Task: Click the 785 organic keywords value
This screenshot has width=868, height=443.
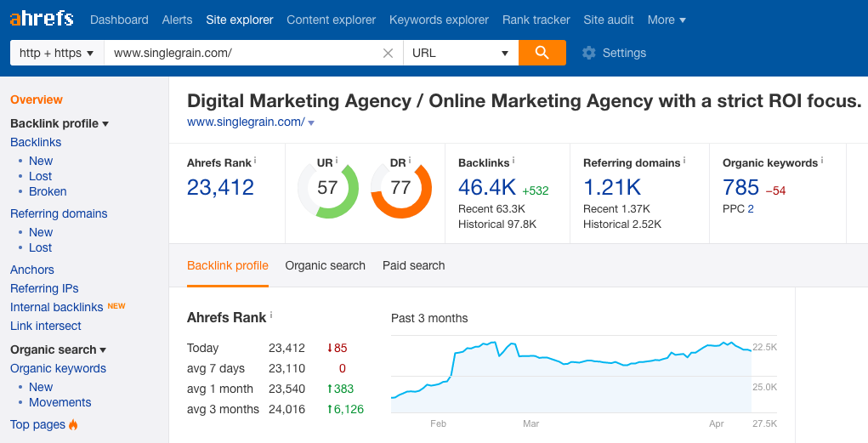Action: [x=740, y=188]
